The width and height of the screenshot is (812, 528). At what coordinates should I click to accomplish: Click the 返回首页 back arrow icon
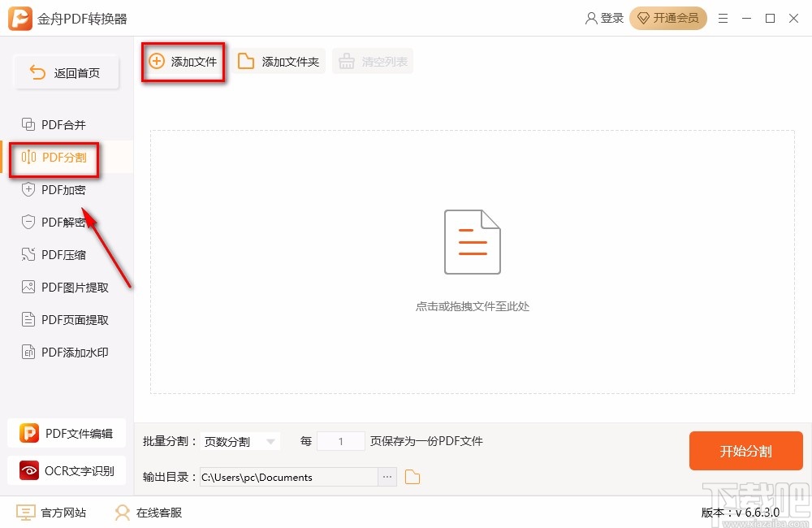tap(37, 72)
